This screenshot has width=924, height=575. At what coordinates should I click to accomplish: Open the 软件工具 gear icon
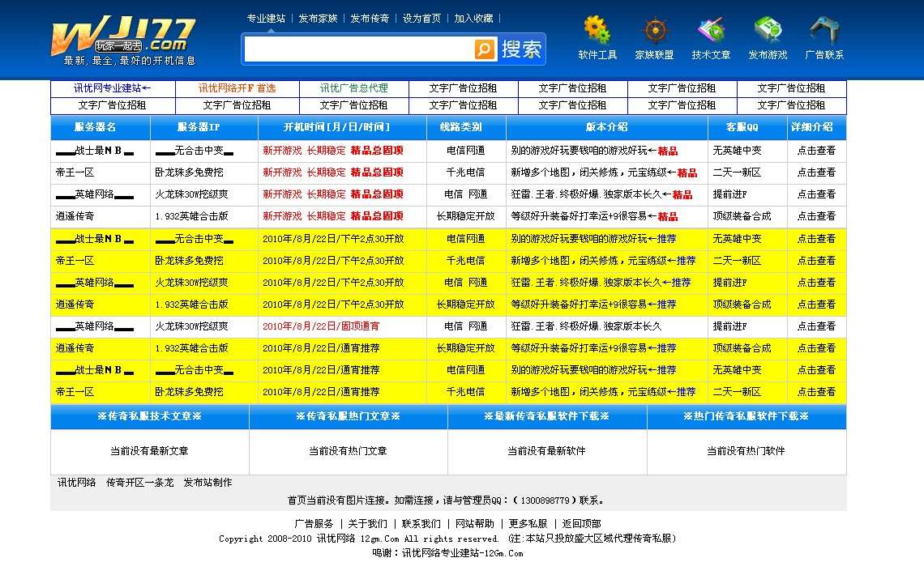pos(597,31)
